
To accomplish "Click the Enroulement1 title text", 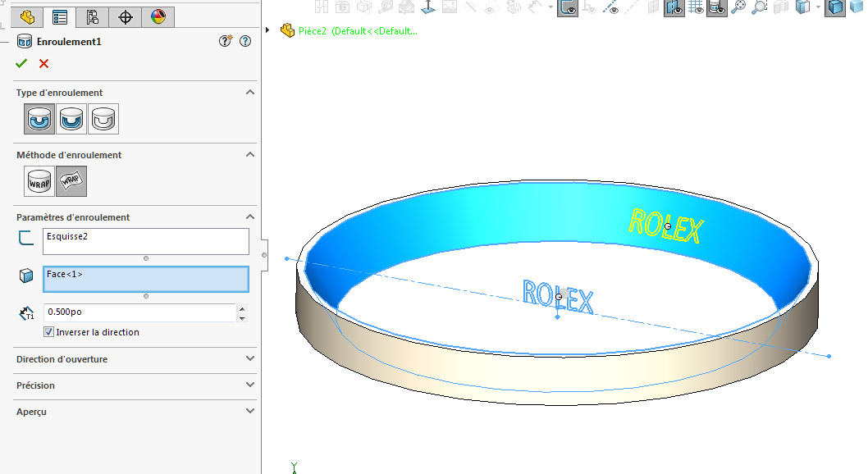I will tap(69, 42).
